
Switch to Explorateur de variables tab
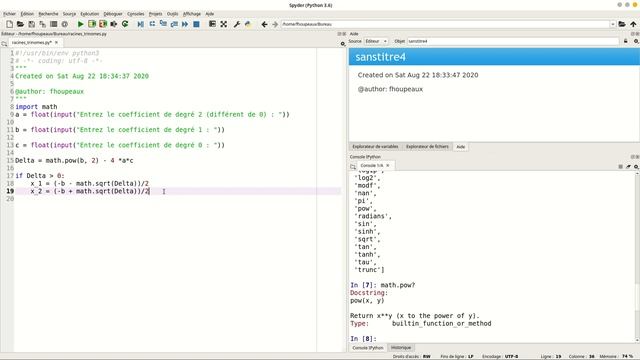(376, 147)
